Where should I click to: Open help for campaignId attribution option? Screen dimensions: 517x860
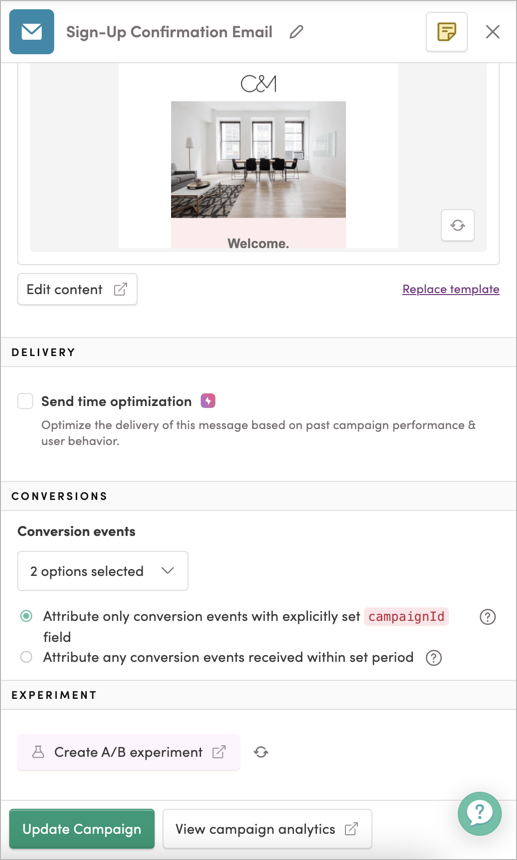pyautogui.click(x=487, y=617)
